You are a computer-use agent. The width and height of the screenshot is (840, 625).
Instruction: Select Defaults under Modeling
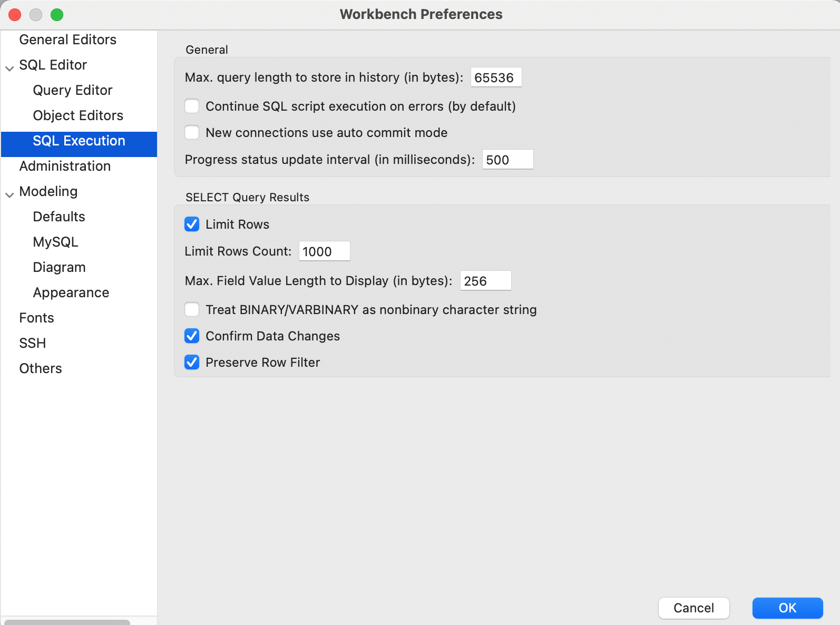click(59, 217)
